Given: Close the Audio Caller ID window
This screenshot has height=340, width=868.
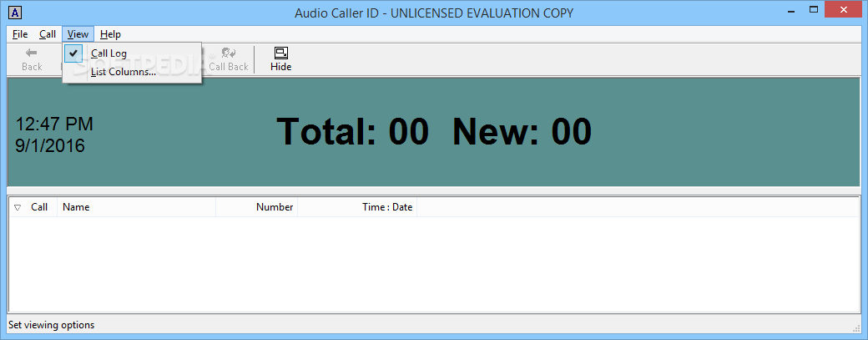Looking at the screenshot, I should pos(844,9).
